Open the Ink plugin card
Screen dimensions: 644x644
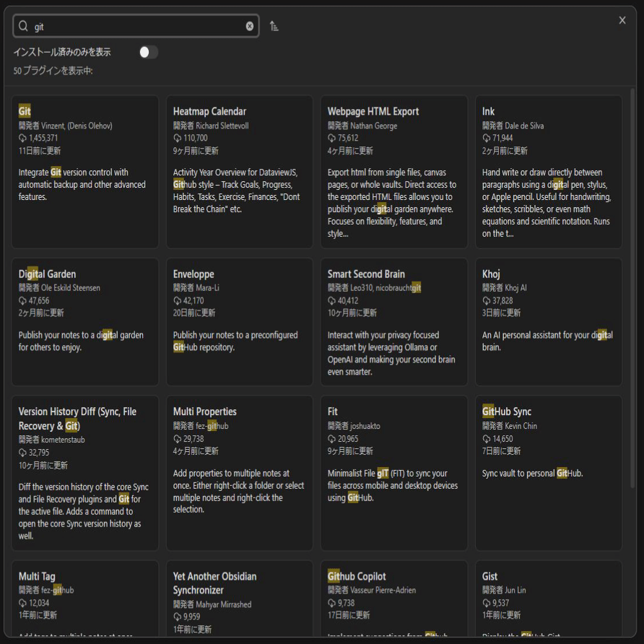coord(548,172)
